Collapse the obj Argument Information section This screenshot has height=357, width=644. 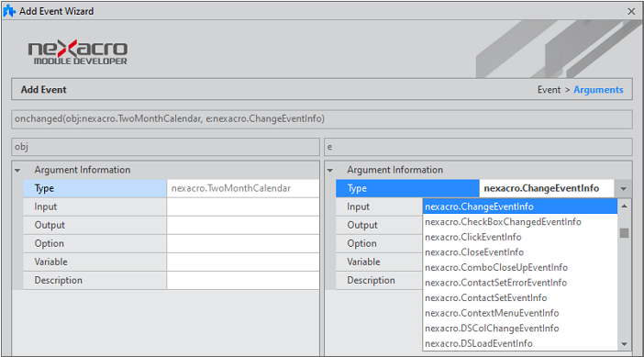(17, 170)
